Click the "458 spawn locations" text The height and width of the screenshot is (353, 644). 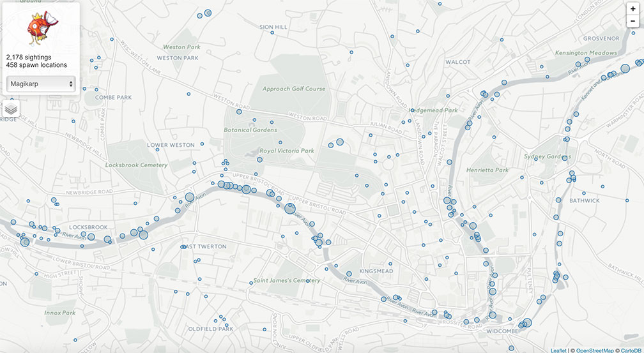pyautogui.click(x=36, y=65)
